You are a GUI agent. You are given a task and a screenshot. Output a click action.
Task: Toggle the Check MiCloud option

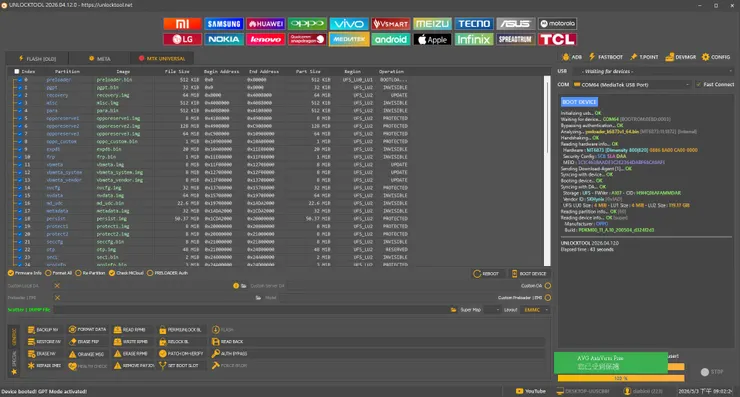pos(126,273)
